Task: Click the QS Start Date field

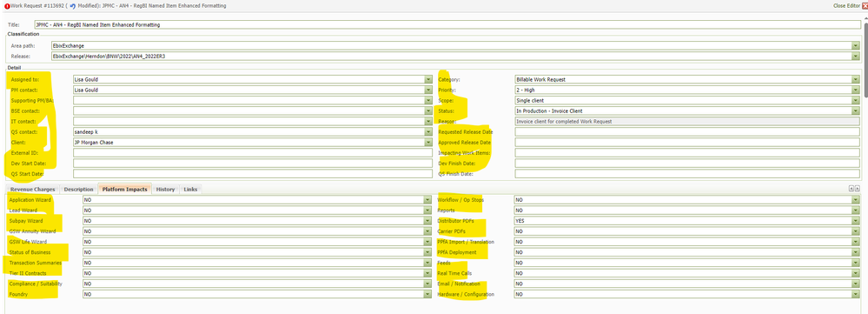Action: (x=253, y=174)
